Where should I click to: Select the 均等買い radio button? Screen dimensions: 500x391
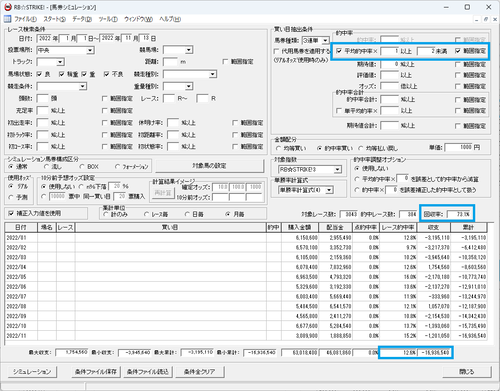[278, 148]
